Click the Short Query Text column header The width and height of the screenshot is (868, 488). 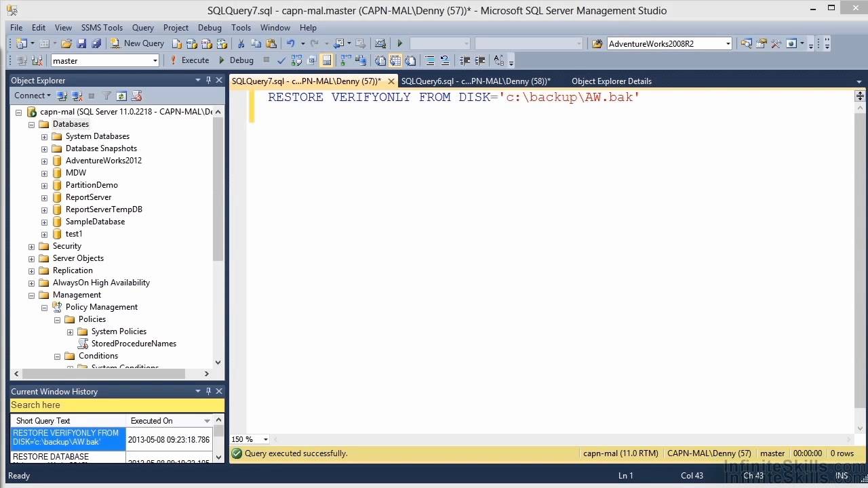tap(68, 421)
